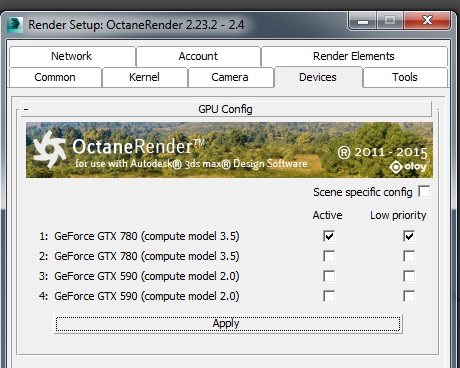
Task: Switch to the Camera tab
Action: 230,77
